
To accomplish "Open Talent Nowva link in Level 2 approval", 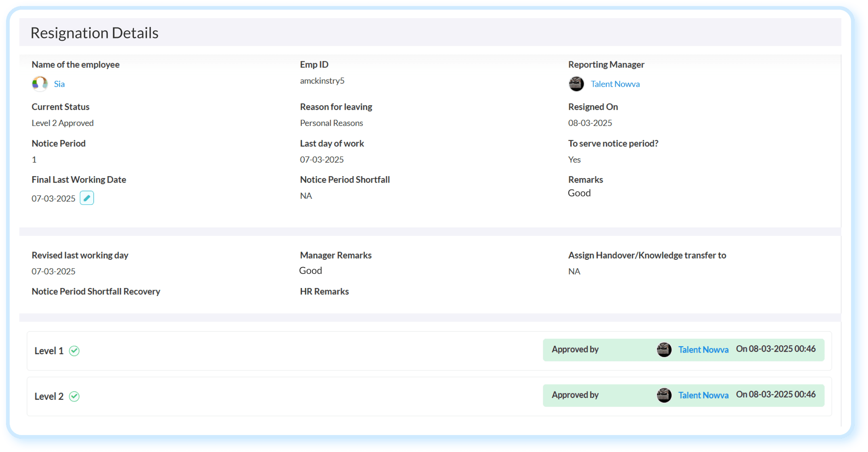I will tap(703, 395).
